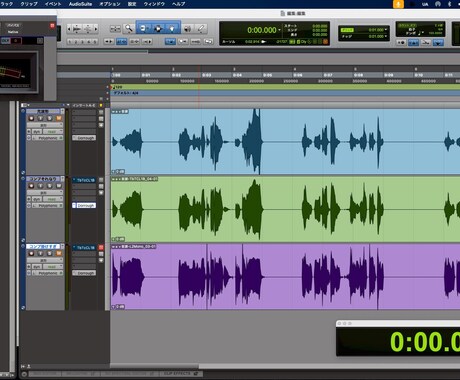Screen dimensions: 460x380
Task: Unmute the first track's orange M button
Action: point(59,118)
